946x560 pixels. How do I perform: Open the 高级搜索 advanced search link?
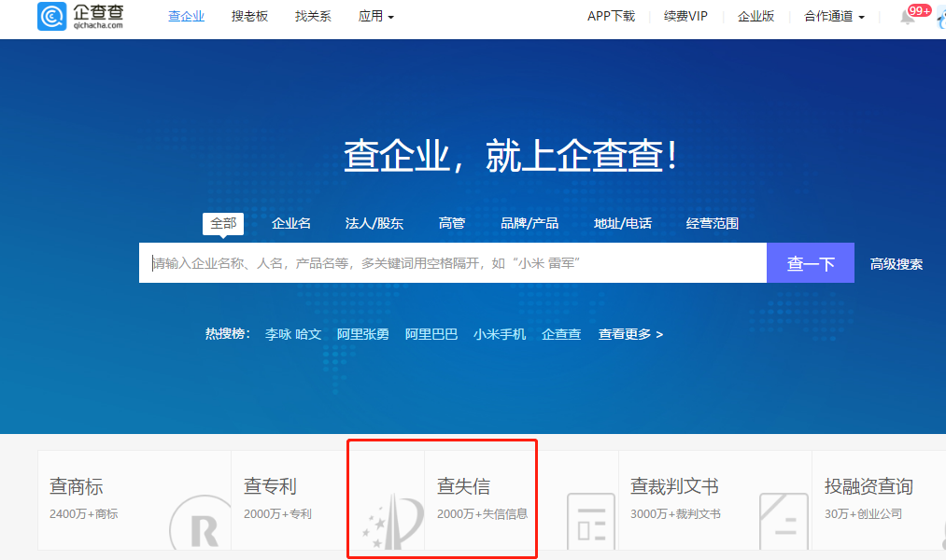[896, 264]
